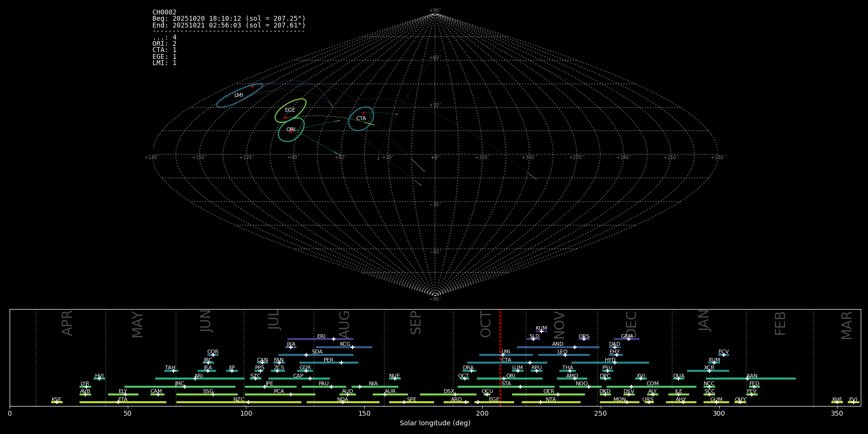Select the GEM shower bar in timeline

pos(626,339)
